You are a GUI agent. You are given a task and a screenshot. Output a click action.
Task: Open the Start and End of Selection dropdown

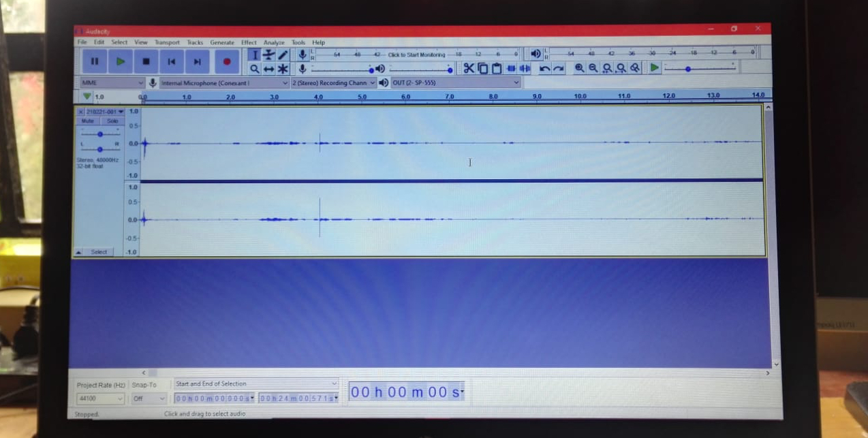pos(256,384)
